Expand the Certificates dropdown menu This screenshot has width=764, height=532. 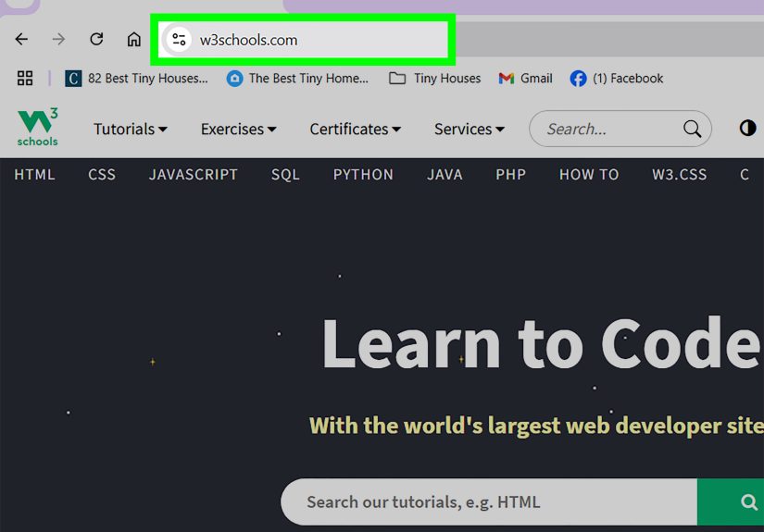pos(356,129)
